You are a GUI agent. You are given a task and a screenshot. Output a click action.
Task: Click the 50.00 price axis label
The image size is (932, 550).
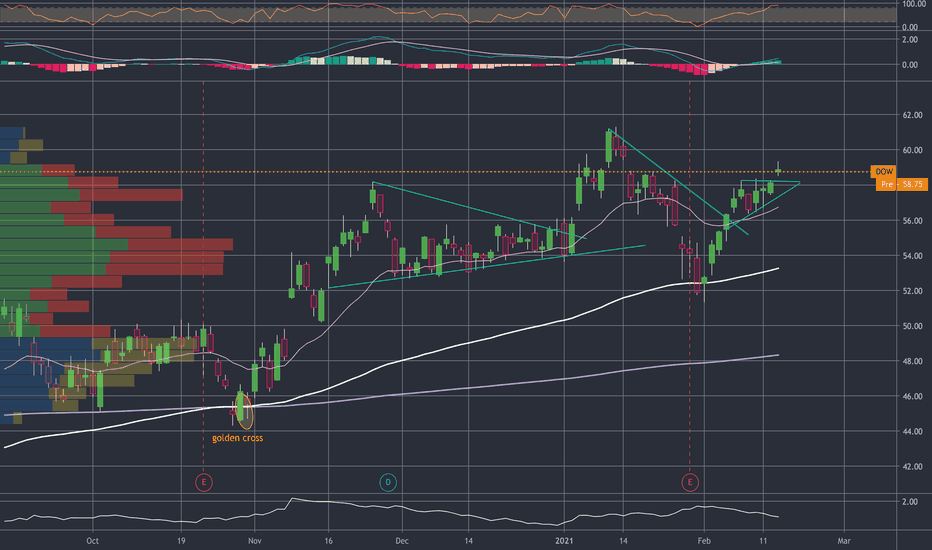point(912,326)
